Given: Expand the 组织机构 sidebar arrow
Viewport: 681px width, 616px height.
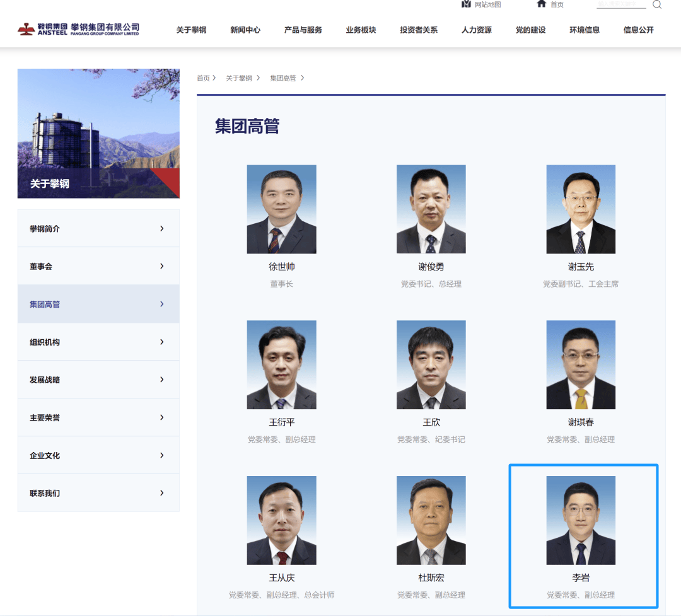Looking at the screenshot, I should (x=161, y=342).
